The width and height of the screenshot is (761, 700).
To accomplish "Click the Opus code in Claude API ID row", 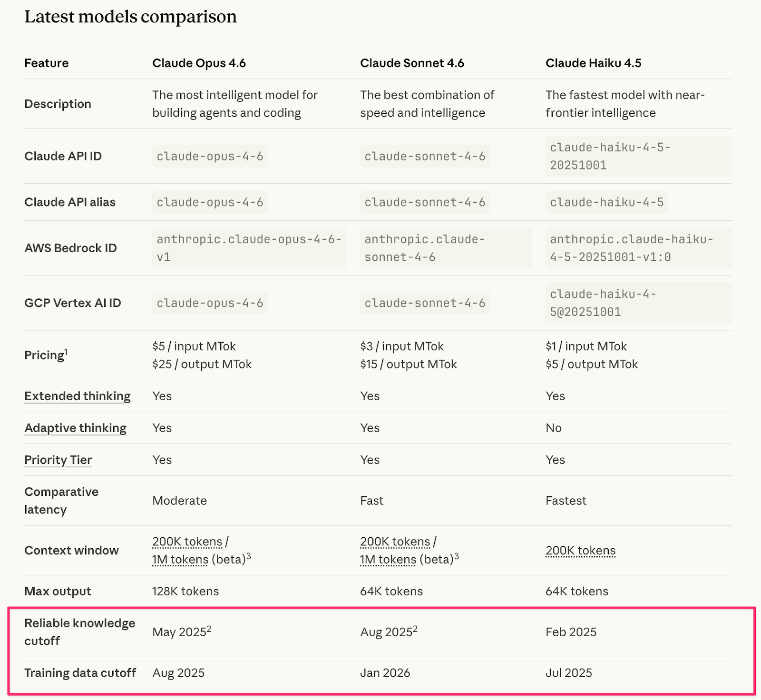I will [x=210, y=157].
